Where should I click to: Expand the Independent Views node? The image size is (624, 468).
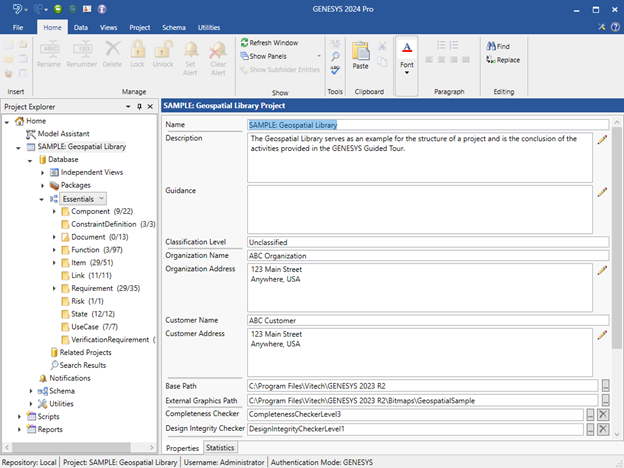click(x=43, y=173)
